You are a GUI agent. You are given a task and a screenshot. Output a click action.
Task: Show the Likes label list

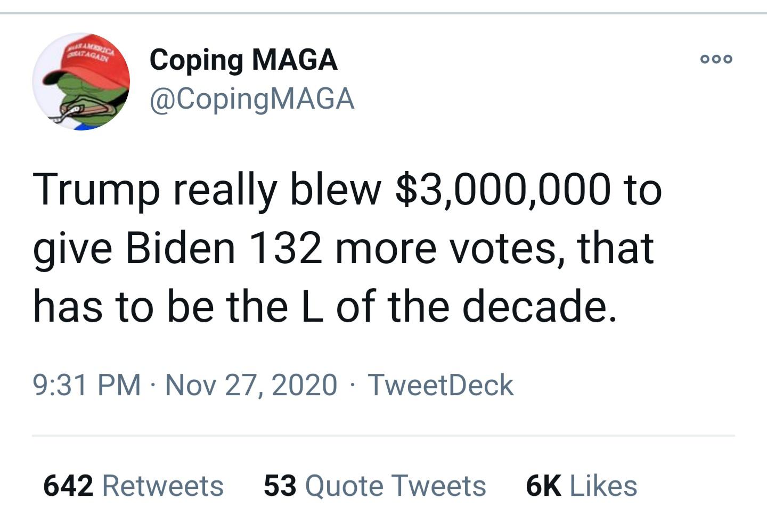click(x=603, y=486)
